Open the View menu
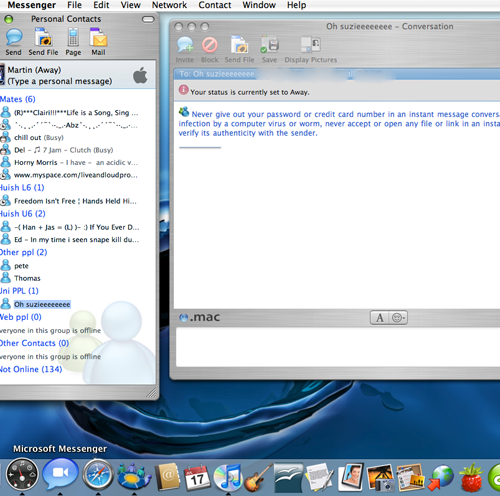This screenshot has width=500, height=496. (x=131, y=5)
